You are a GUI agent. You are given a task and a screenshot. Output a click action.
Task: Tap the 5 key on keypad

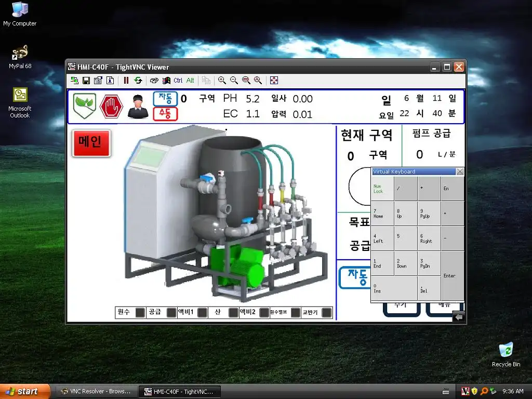tap(406, 238)
